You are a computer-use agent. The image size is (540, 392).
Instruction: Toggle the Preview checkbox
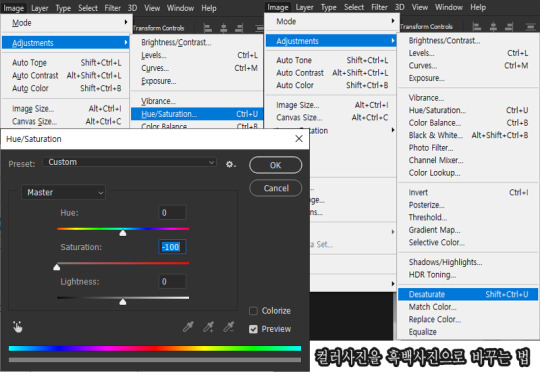(x=253, y=329)
